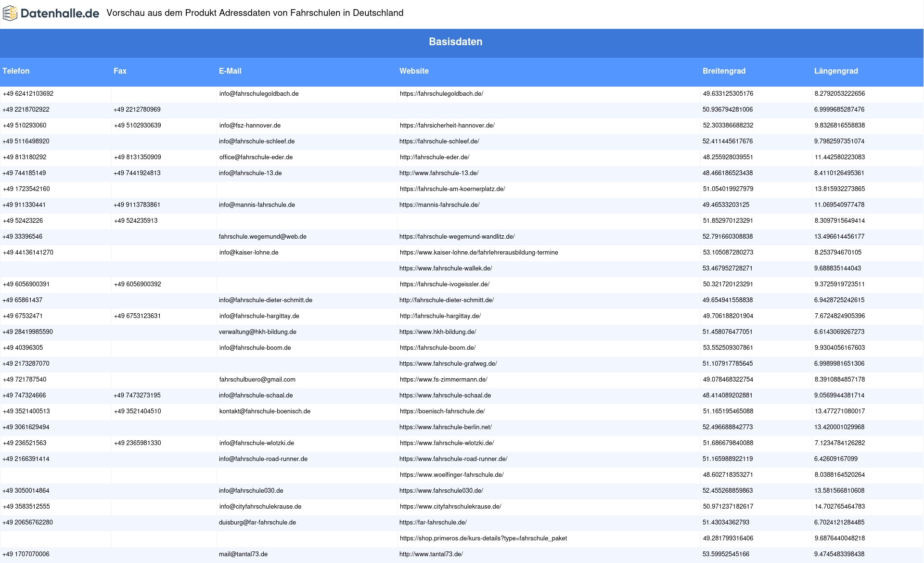Click the Datenhalle.de logo icon
The image size is (924, 563).
pos(10,13)
